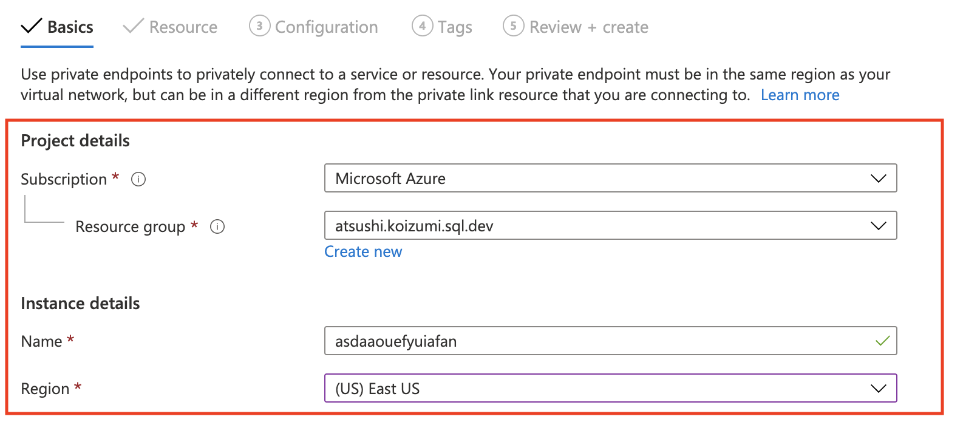980x422 pixels.
Task: Click the step 3 circle icon
Action: (x=259, y=26)
